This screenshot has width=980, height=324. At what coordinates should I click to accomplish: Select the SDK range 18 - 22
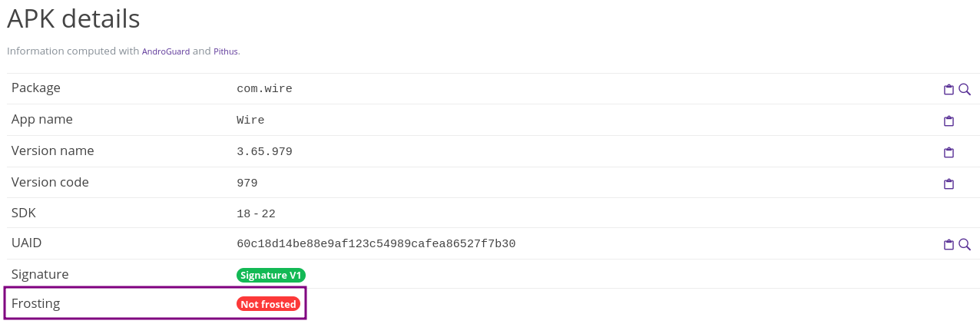click(256, 214)
